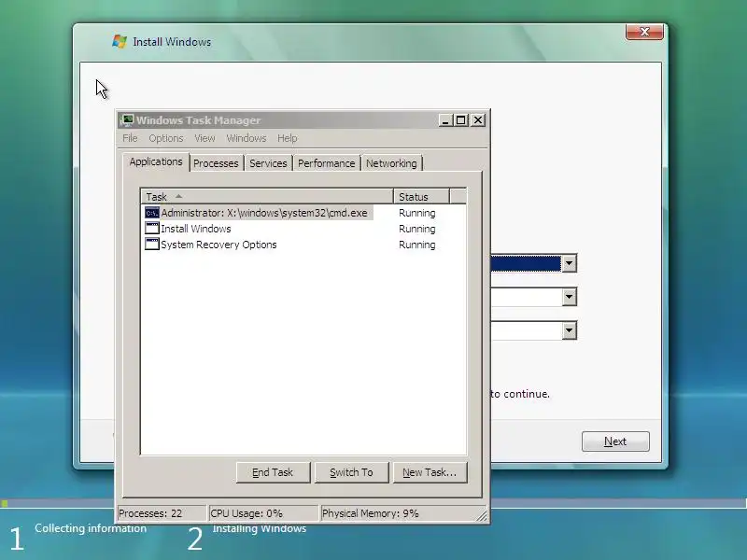The width and height of the screenshot is (747, 560).
Task: Open the View menu
Action: tap(204, 138)
